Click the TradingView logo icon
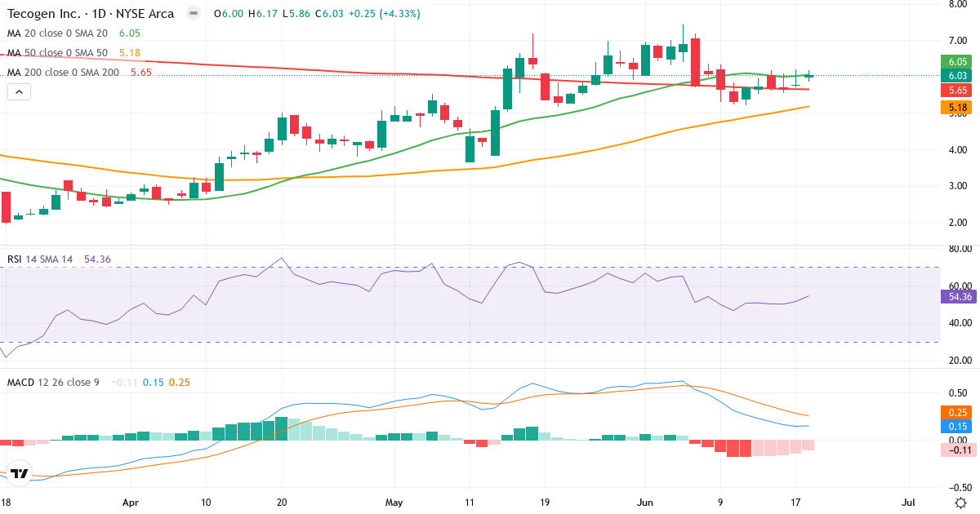 [x=20, y=473]
